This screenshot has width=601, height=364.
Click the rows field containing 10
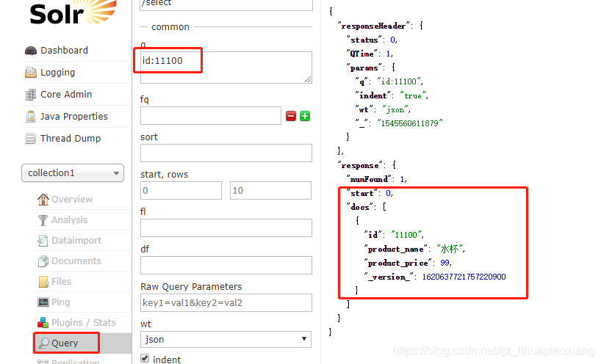click(x=270, y=191)
